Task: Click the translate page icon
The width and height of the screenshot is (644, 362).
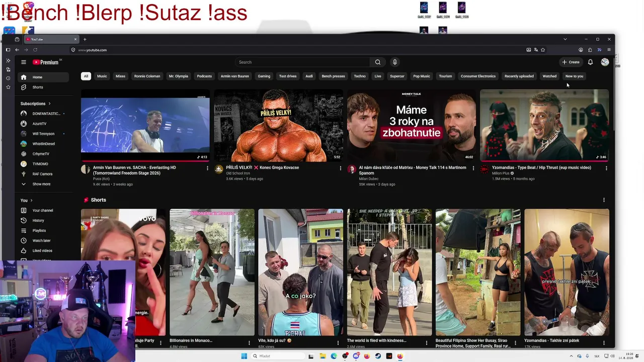Action: [x=536, y=50]
